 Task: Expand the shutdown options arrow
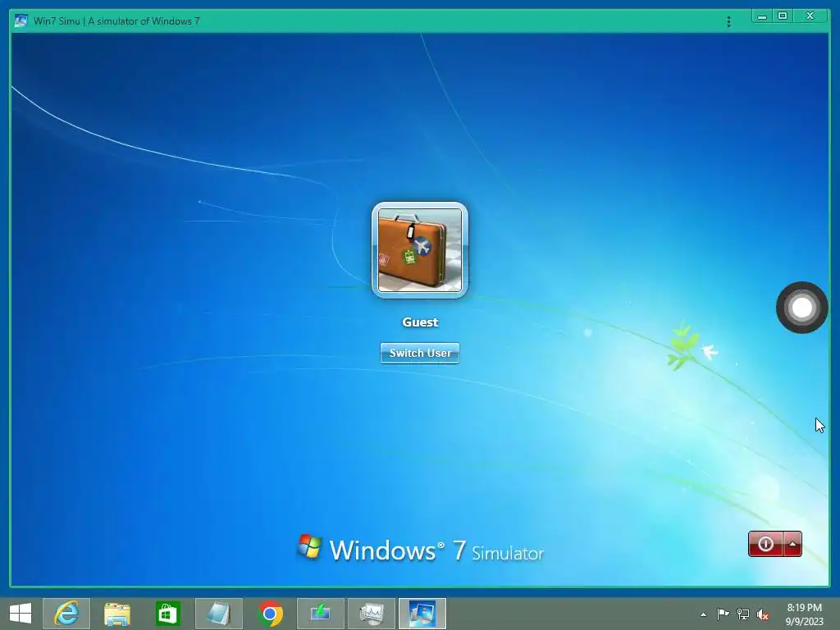point(793,544)
